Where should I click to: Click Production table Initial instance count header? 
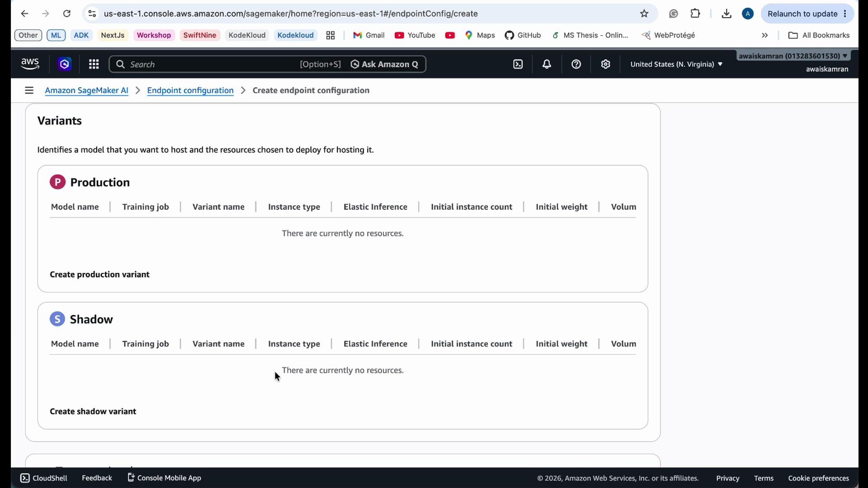pos(472,207)
